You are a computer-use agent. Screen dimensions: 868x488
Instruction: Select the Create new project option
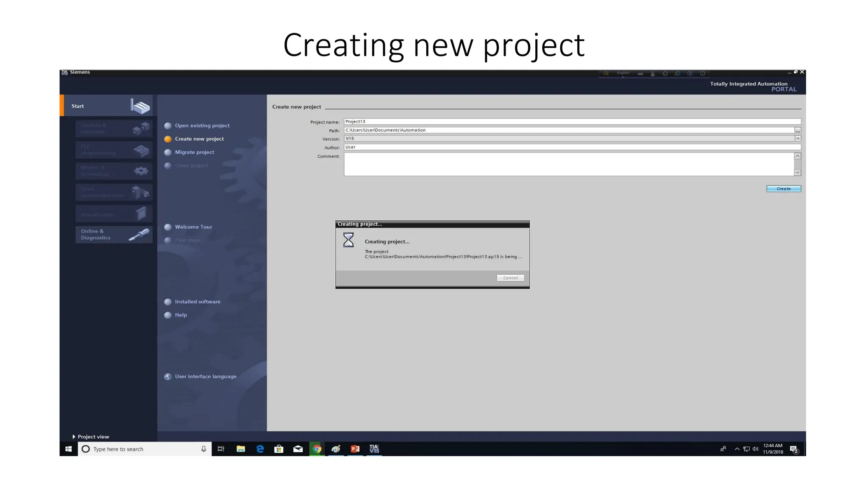pos(199,139)
